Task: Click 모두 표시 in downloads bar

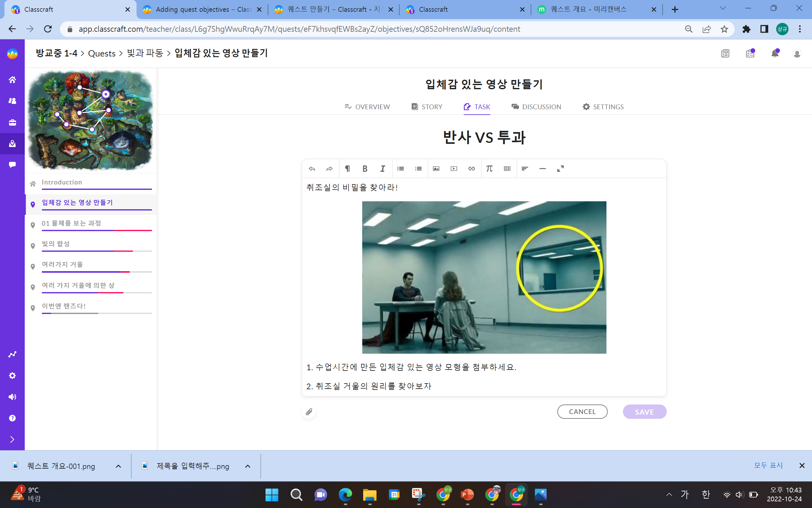Action: (768, 465)
